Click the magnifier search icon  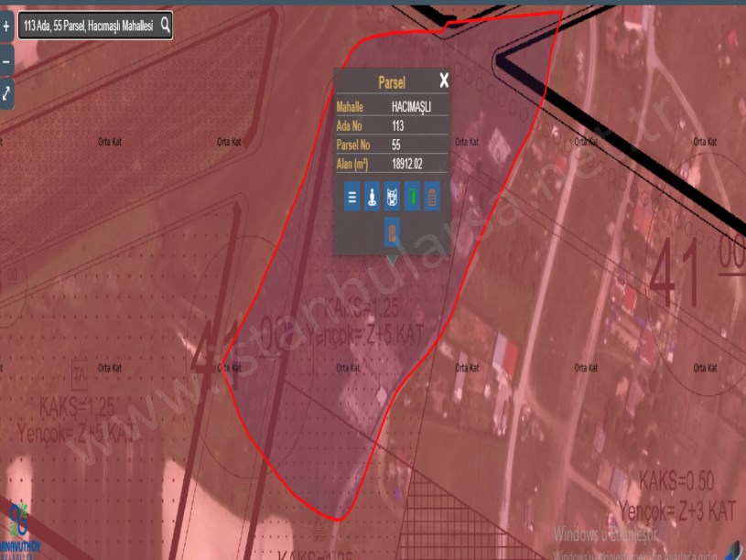(166, 26)
